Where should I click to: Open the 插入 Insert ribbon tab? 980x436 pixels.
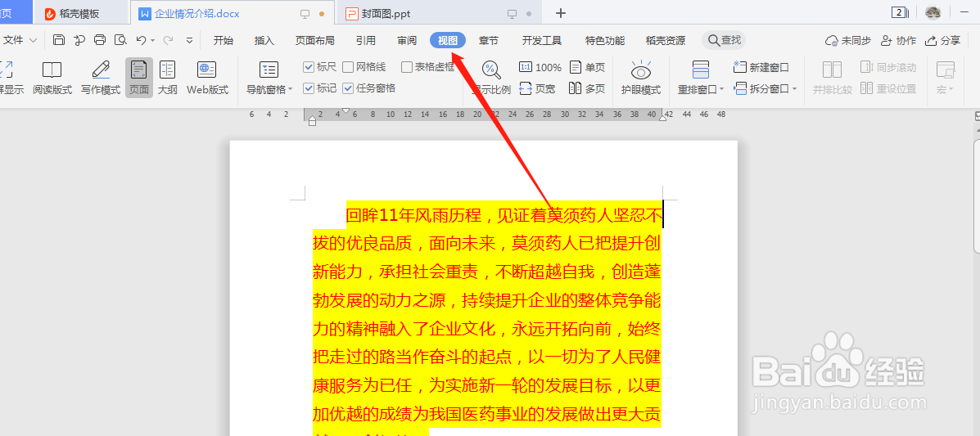264,41
